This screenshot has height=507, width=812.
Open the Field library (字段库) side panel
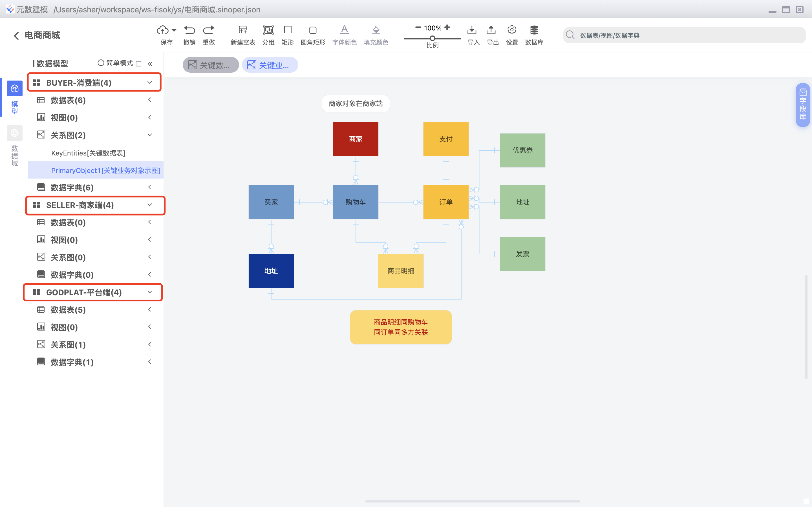803,104
